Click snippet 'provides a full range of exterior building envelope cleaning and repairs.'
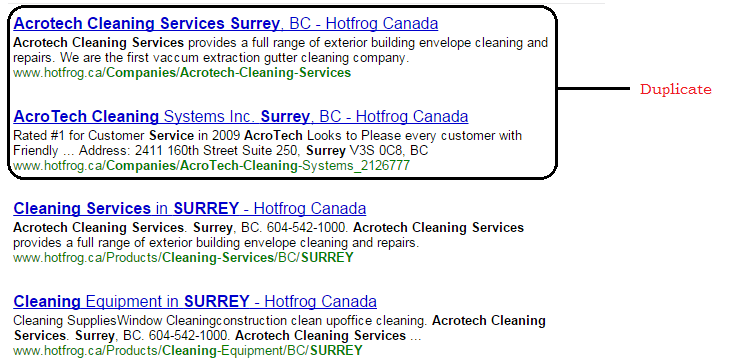Screen dimensions: 731x362 pos(216,243)
